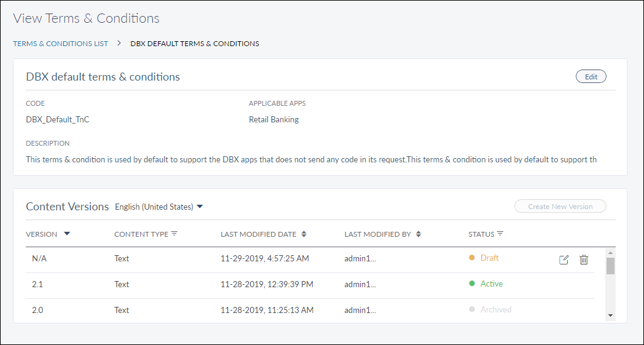Sort by Version column arrow
Screen dimensions: 644x345
click(x=67, y=234)
